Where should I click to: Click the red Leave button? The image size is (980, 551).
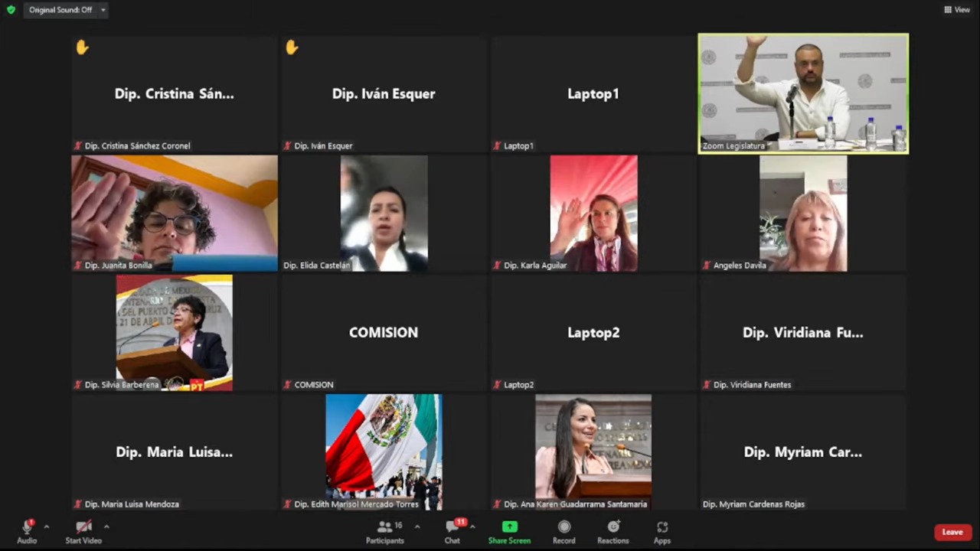(952, 532)
